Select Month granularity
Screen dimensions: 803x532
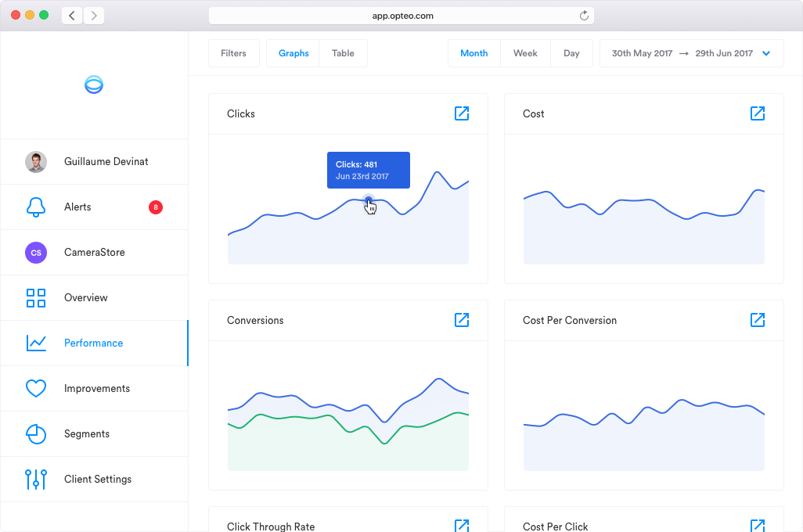coord(474,53)
